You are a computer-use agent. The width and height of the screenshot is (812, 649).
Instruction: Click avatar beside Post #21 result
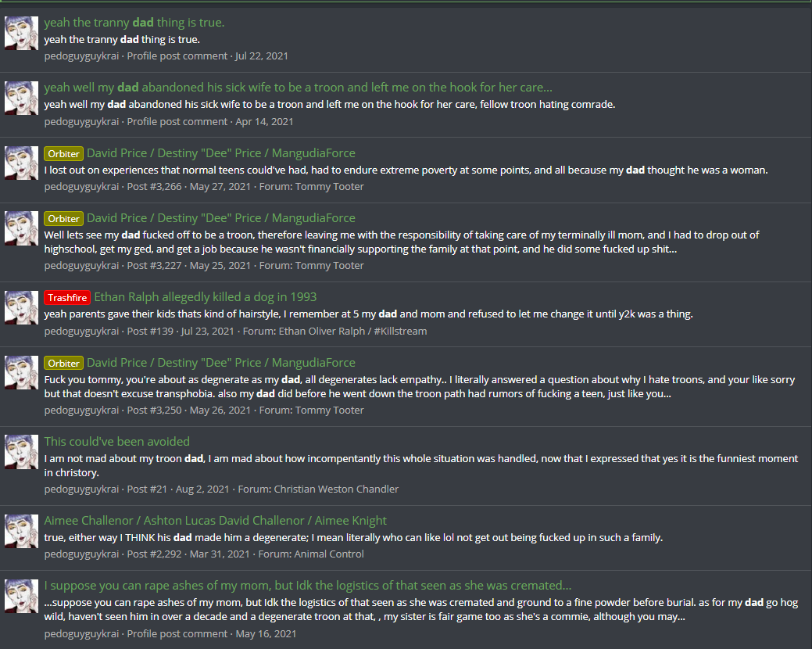[22, 452]
